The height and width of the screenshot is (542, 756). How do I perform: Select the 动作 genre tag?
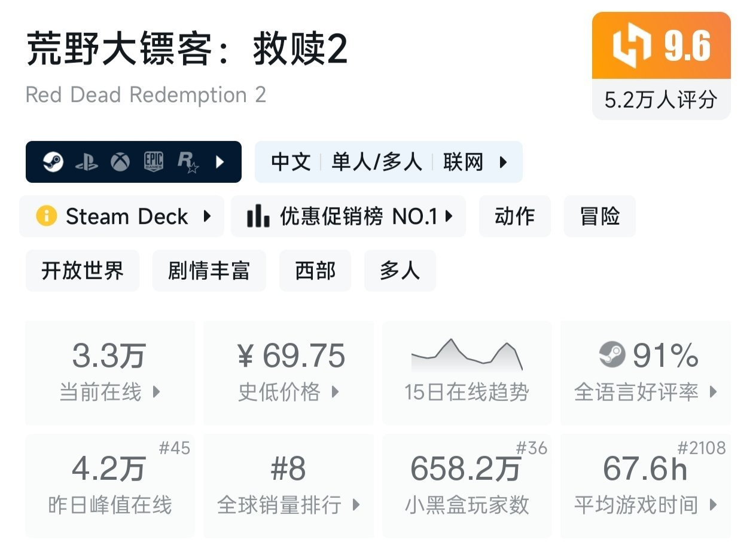click(x=514, y=216)
